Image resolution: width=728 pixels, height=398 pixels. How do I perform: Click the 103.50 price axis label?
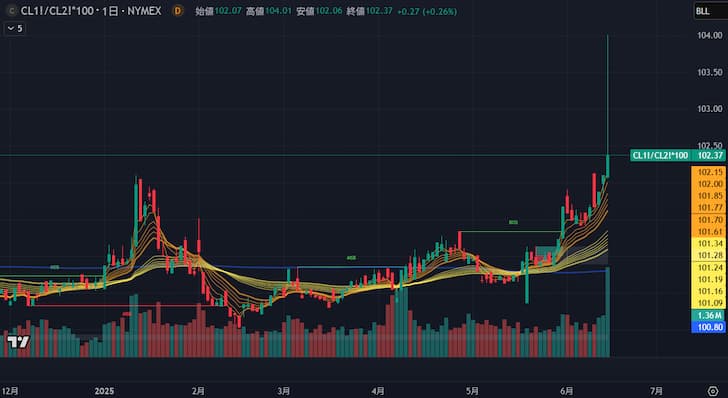pyautogui.click(x=709, y=72)
